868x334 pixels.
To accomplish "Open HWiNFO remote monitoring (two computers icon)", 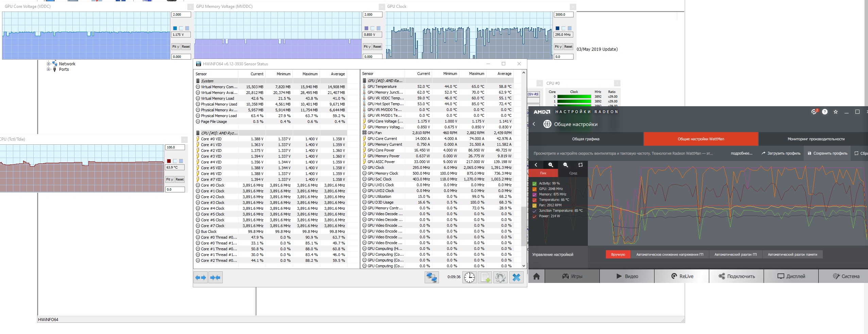I will (x=432, y=277).
